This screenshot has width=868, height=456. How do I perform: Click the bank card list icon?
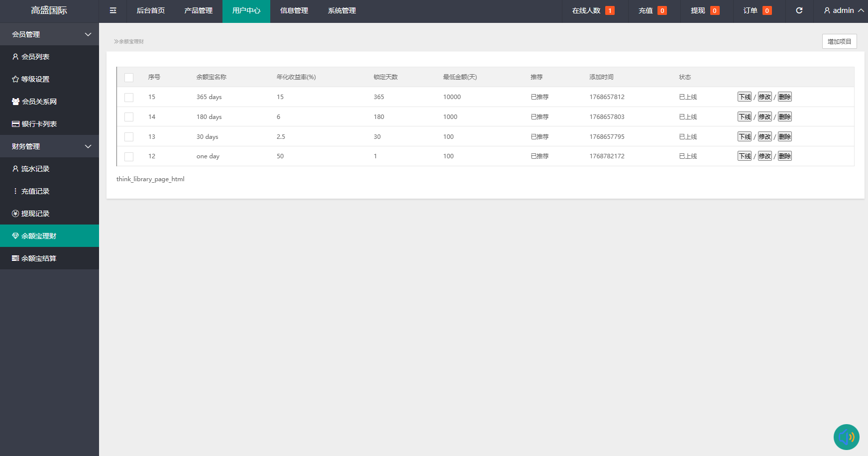(x=15, y=124)
